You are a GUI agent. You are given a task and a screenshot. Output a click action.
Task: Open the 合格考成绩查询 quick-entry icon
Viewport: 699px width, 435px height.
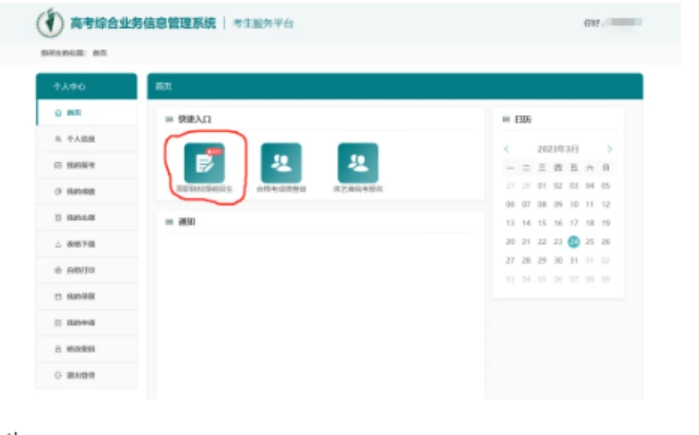click(281, 163)
